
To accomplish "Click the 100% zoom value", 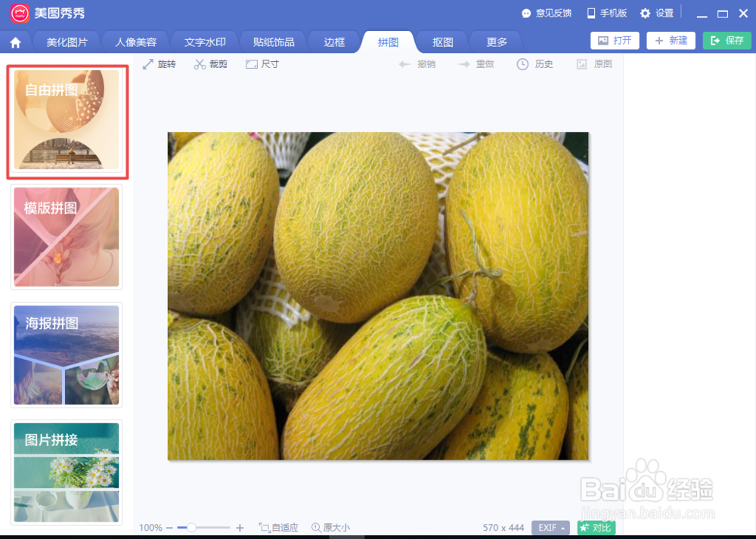I will (150, 528).
